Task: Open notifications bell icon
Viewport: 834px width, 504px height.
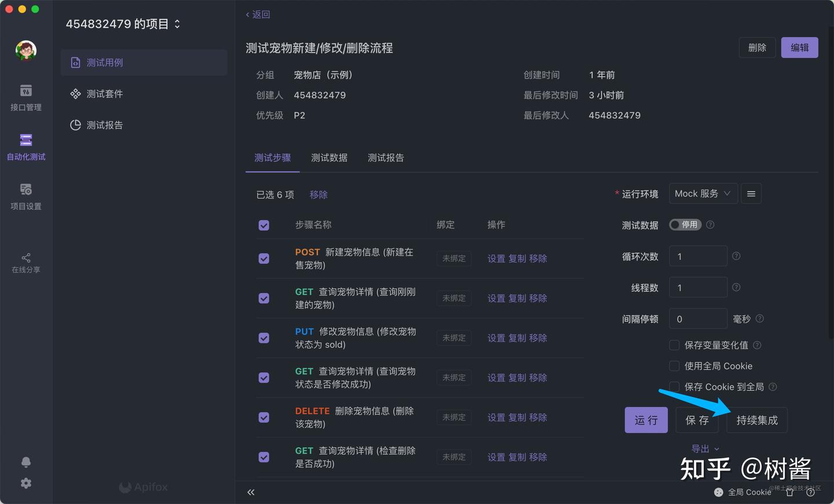Action: click(x=26, y=462)
